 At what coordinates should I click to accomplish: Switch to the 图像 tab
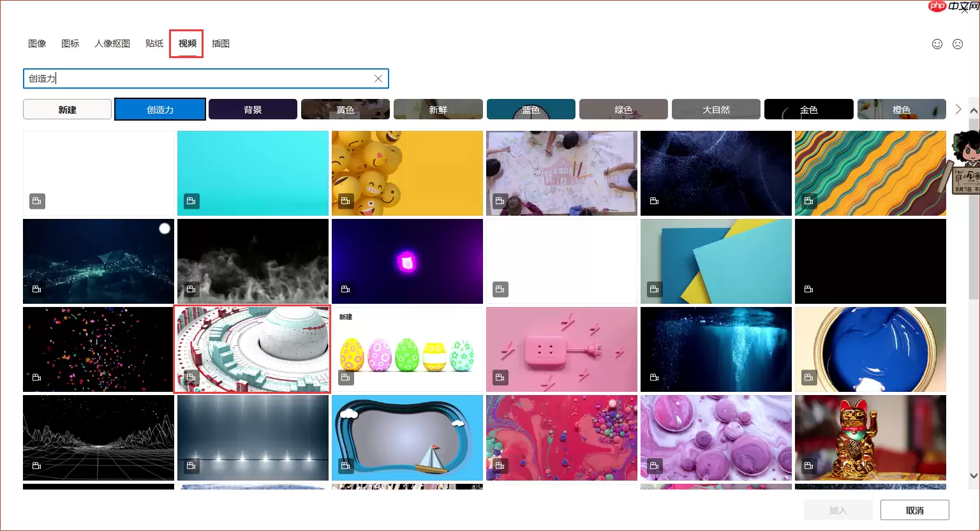37,43
